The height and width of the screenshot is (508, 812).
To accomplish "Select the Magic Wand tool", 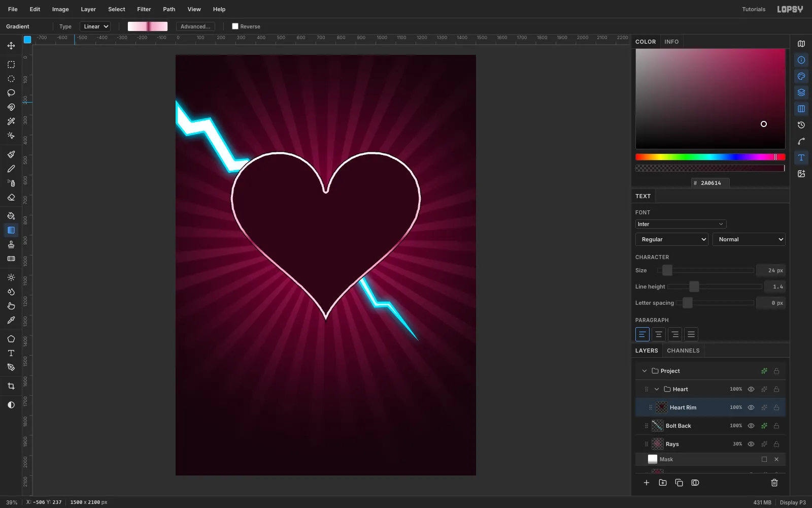I will tap(11, 121).
